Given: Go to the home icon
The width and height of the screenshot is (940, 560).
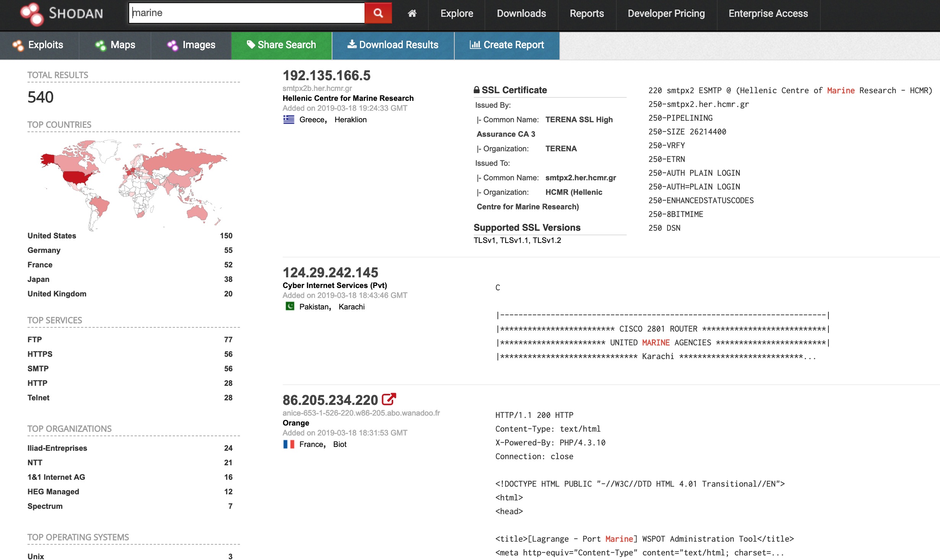Looking at the screenshot, I should pos(412,13).
